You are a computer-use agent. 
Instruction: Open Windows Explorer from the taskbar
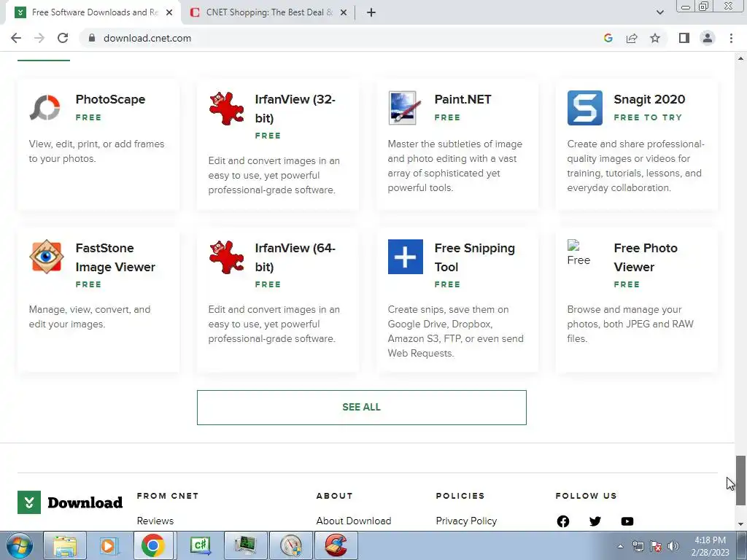[65, 545]
